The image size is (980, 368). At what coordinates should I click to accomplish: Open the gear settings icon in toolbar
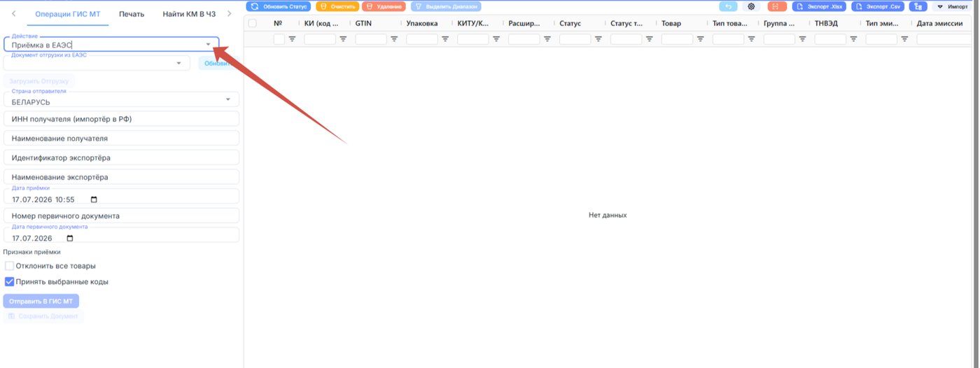click(752, 6)
